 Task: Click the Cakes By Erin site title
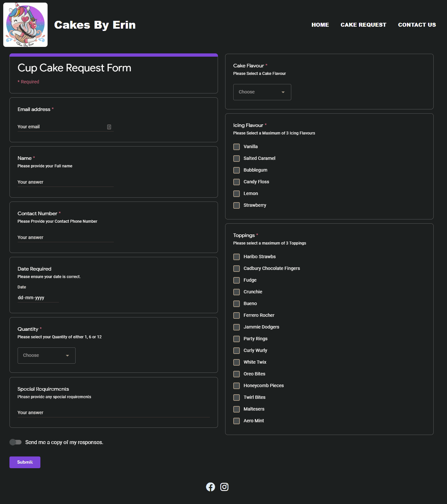click(x=95, y=25)
